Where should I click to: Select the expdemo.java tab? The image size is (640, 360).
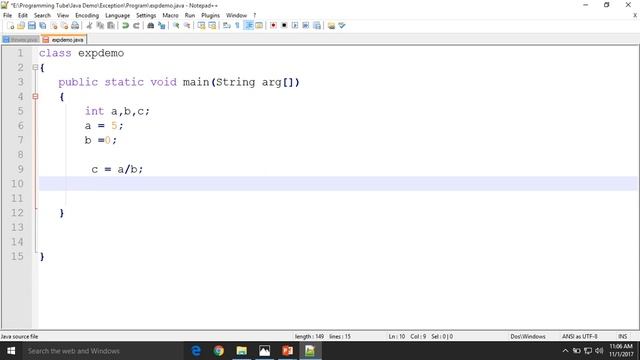tap(64, 40)
